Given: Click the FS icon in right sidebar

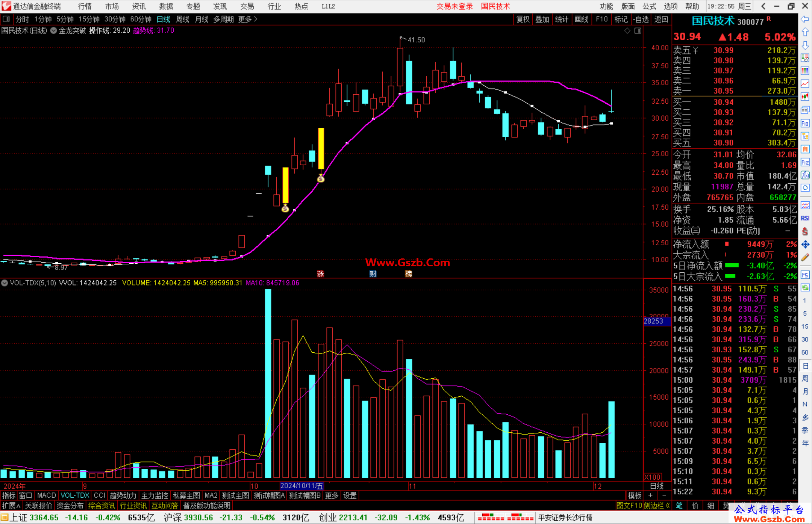Looking at the screenshot, I should click(805, 275).
